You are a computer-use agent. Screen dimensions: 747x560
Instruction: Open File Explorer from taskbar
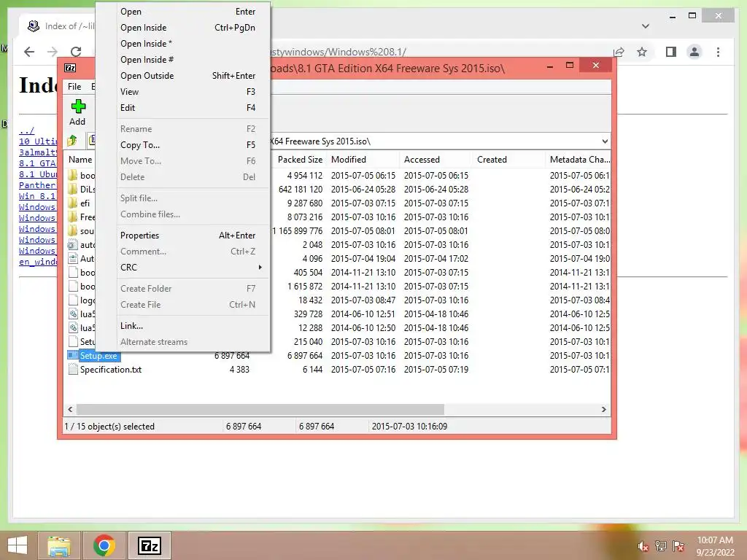(x=59, y=545)
